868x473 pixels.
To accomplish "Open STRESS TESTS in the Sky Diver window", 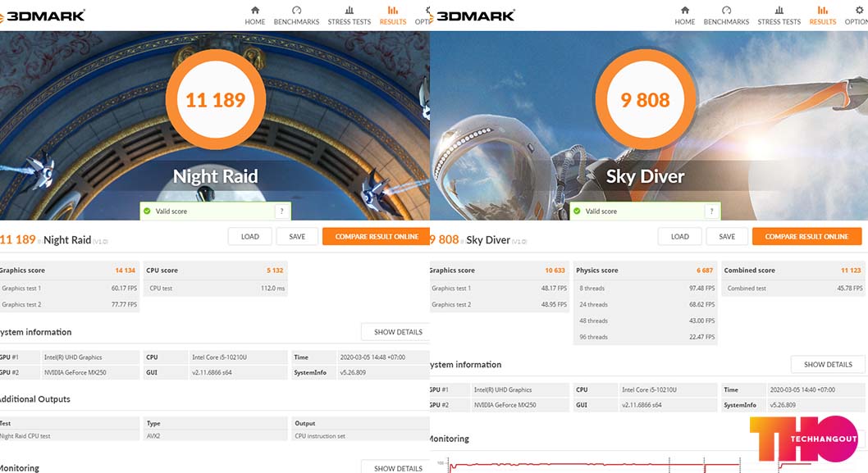I will pos(779,16).
